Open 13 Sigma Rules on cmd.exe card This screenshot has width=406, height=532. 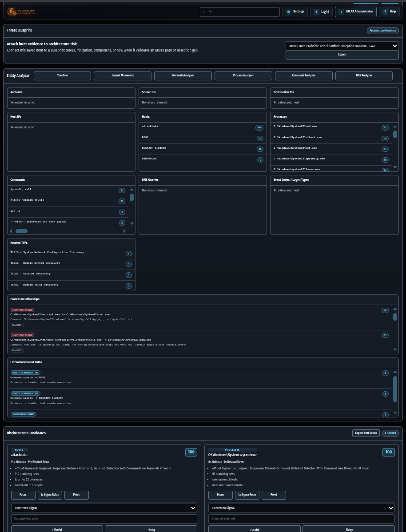[x=247, y=495]
